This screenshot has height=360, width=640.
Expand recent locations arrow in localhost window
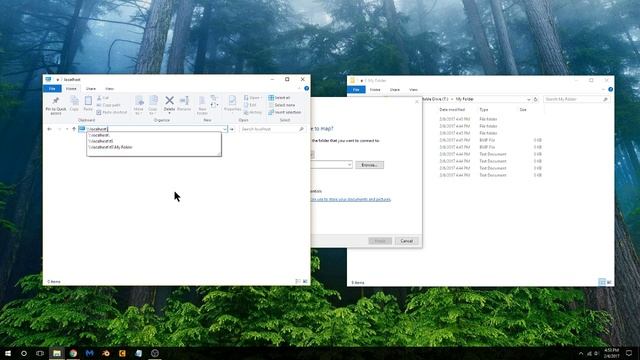point(67,129)
